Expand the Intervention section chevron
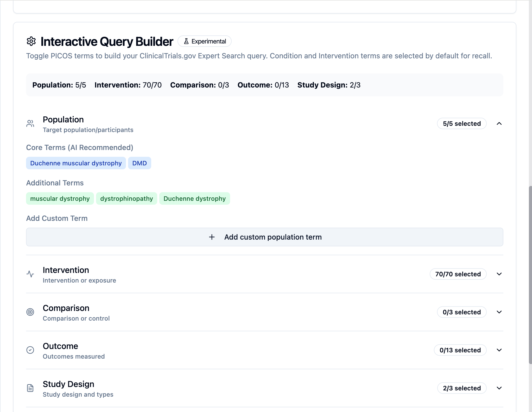Image resolution: width=532 pixels, height=412 pixels. pos(499,274)
